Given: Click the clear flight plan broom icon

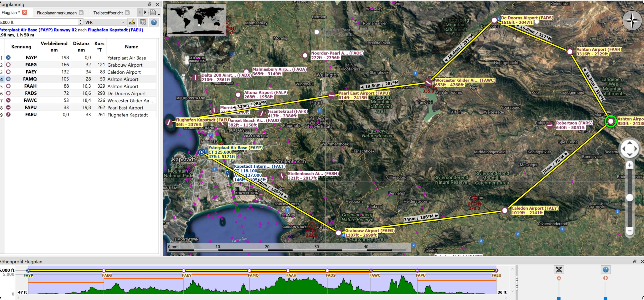Looking at the screenshot, I should [132, 22].
